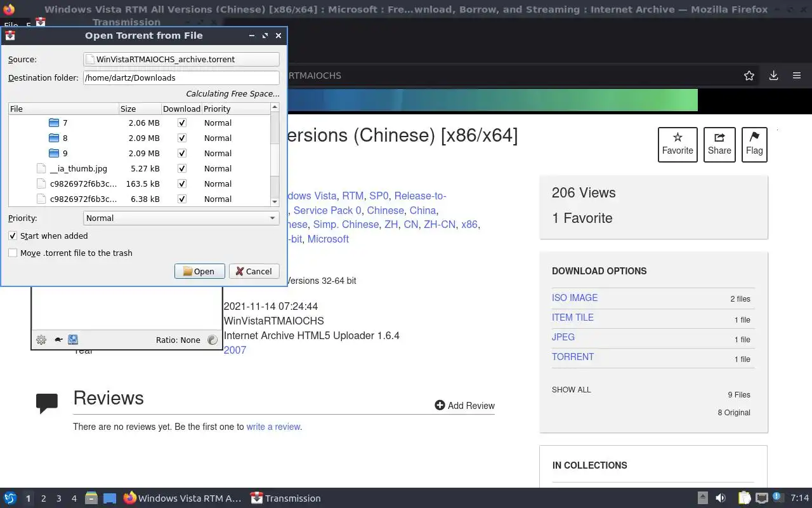The width and height of the screenshot is (812, 508).
Task: Open Transmission settings gear icon
Action: [41, 340]
